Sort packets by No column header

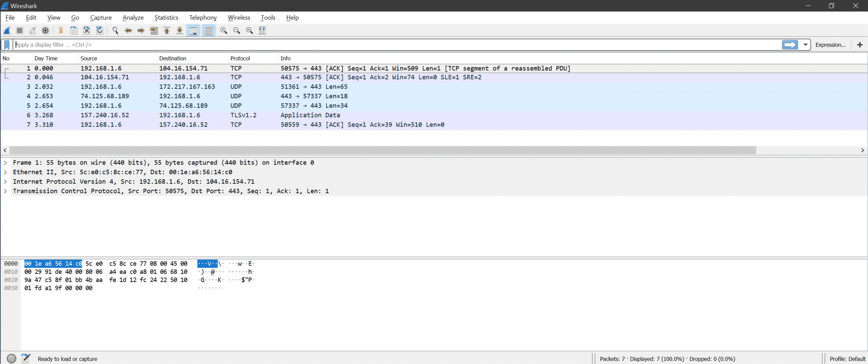tap(17, 58)
